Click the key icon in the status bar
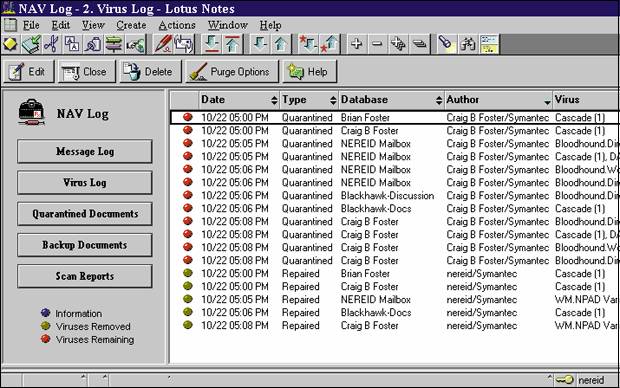The width and height of the screenshot is (620, 388). click(x=565, y=380)
